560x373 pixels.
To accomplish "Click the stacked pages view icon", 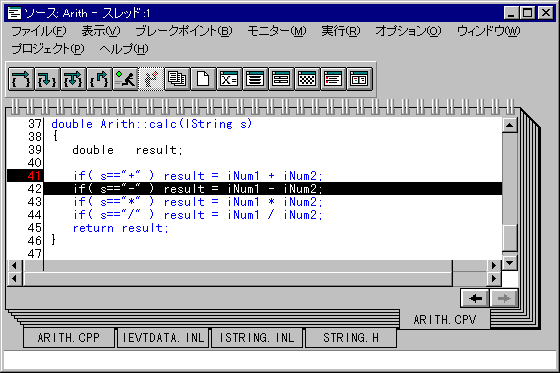I will 178,79.
